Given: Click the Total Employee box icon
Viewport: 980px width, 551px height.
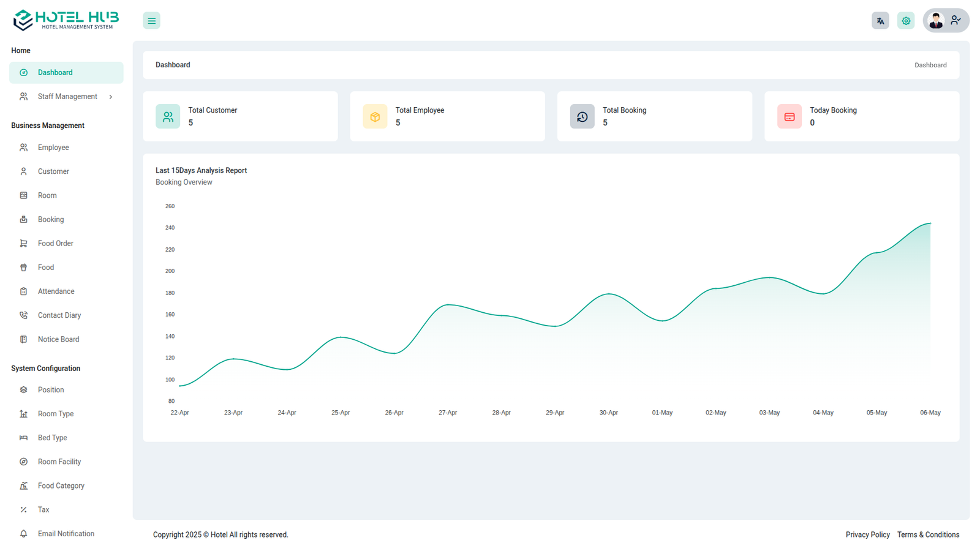Looking at the screenshot, I should (375, 116).
